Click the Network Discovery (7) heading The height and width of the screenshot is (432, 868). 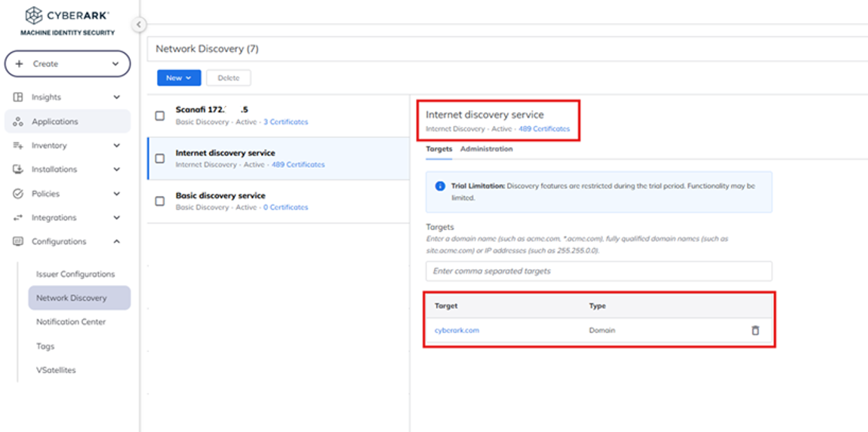[x=207, y=49]
